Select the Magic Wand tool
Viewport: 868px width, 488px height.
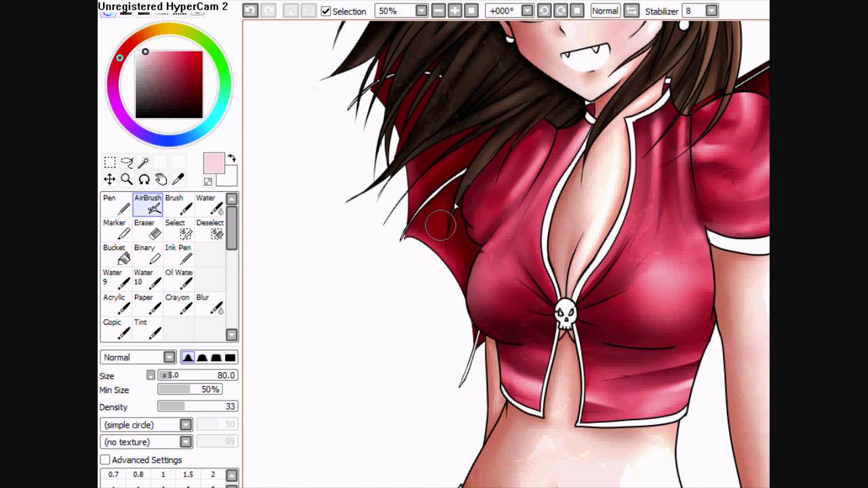(144, 162)
